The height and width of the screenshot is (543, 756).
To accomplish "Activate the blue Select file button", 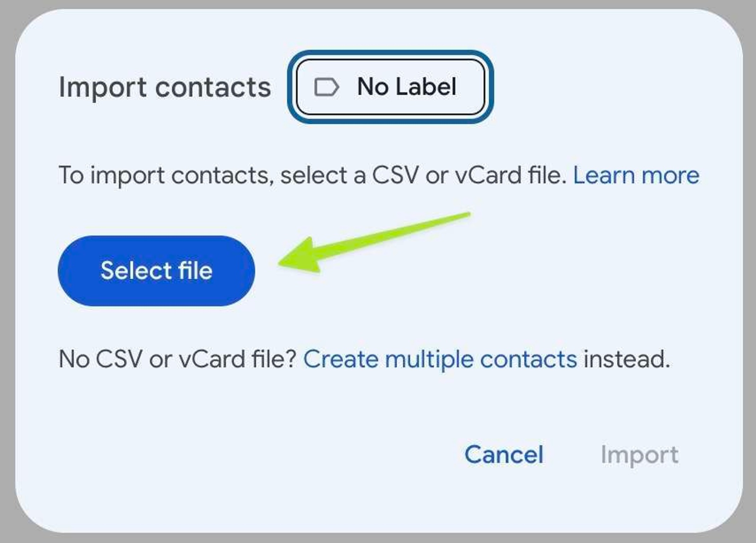I will [x=157, y=270].
